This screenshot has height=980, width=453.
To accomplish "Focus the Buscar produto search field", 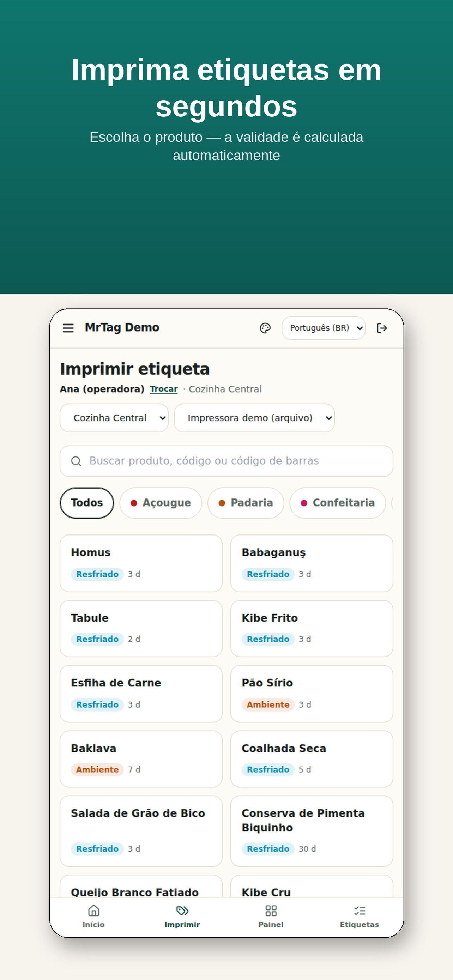I will [226, 461].
